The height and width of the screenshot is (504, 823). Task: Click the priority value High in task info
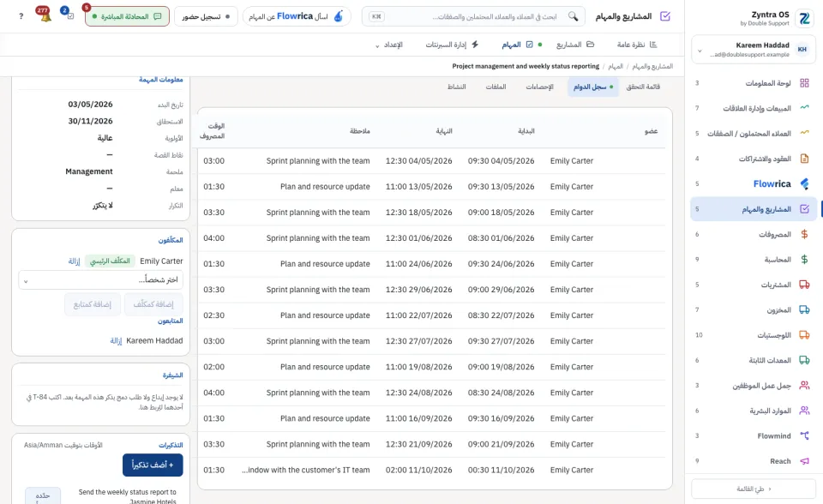pyautogui.click(x=105, y=137)
